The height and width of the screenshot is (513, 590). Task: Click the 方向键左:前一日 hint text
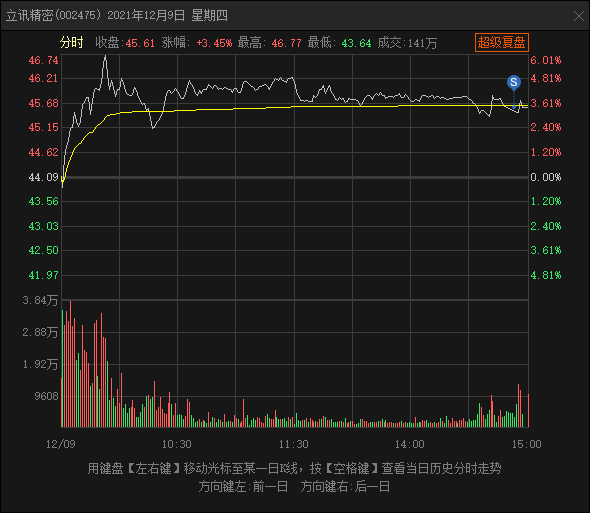(x=243, y=487)
